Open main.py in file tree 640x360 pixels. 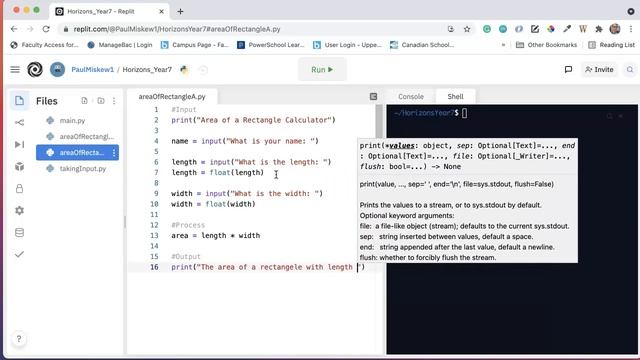coord(72,120)
